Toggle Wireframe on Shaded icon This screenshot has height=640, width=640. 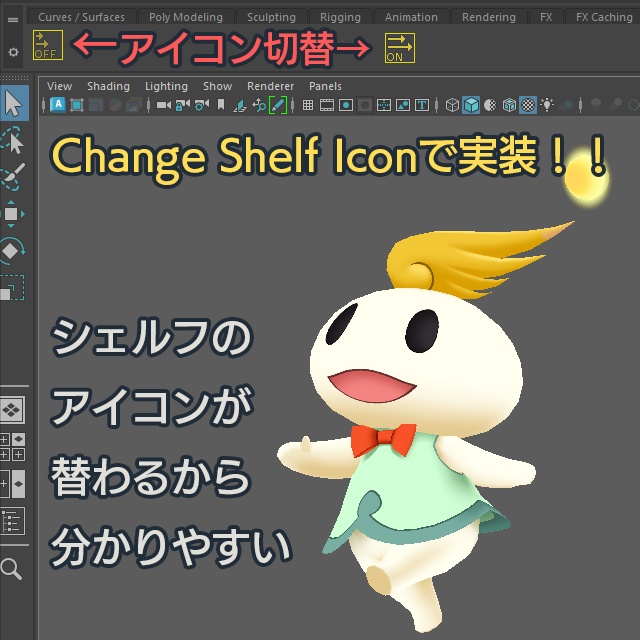click(509, 105)
